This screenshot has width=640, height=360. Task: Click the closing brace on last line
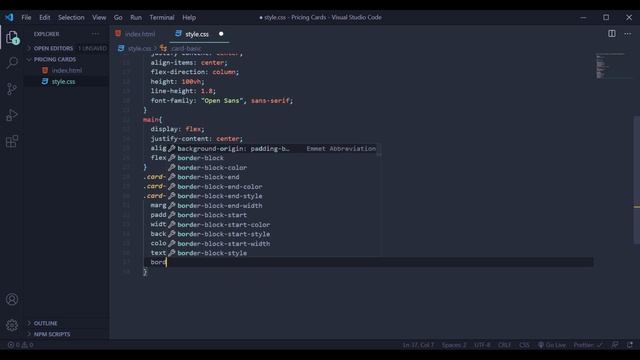point(145,272)
